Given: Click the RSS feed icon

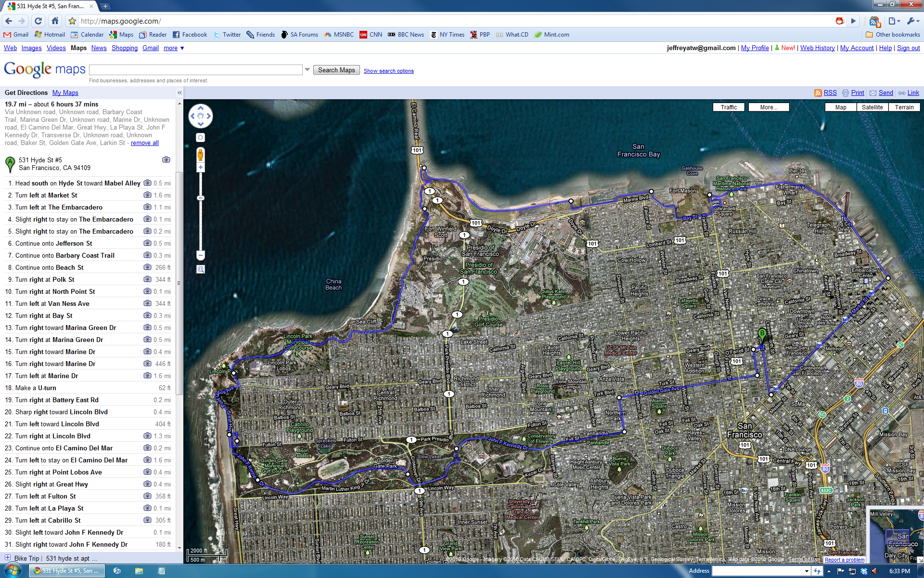Looking at the screenshot, I should tap(818, 93).
